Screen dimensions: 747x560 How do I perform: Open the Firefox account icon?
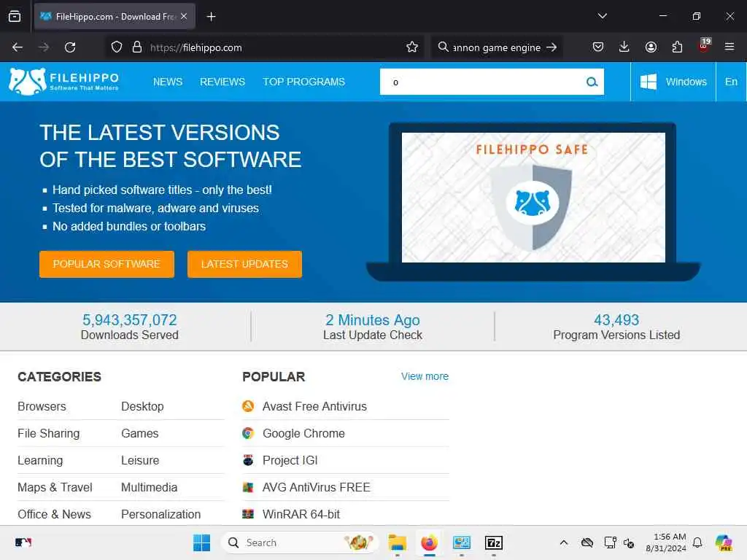(x=651, y=47)
